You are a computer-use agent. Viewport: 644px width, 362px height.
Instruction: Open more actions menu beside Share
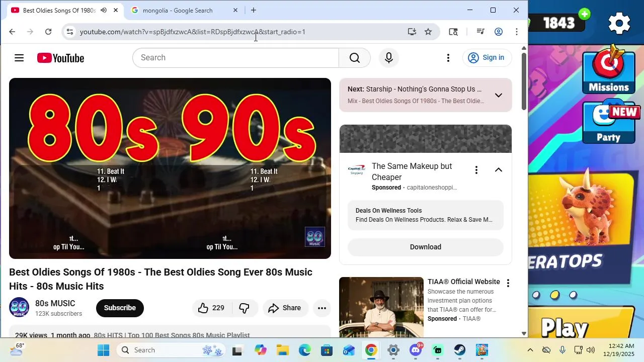(x=322, y=308)
